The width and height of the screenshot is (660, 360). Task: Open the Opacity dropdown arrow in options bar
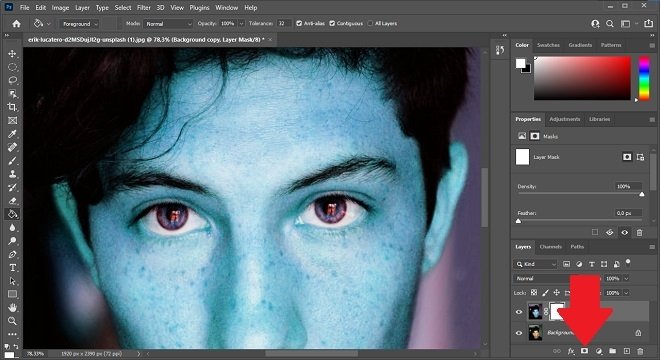pos(241,24)
